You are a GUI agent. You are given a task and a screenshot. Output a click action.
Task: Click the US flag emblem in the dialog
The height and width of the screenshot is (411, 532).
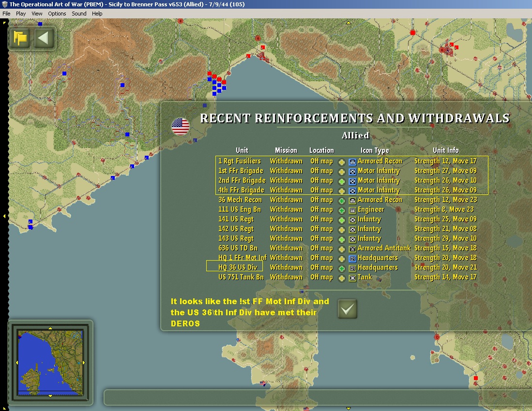pyautogui.click(x=181, y=126)
